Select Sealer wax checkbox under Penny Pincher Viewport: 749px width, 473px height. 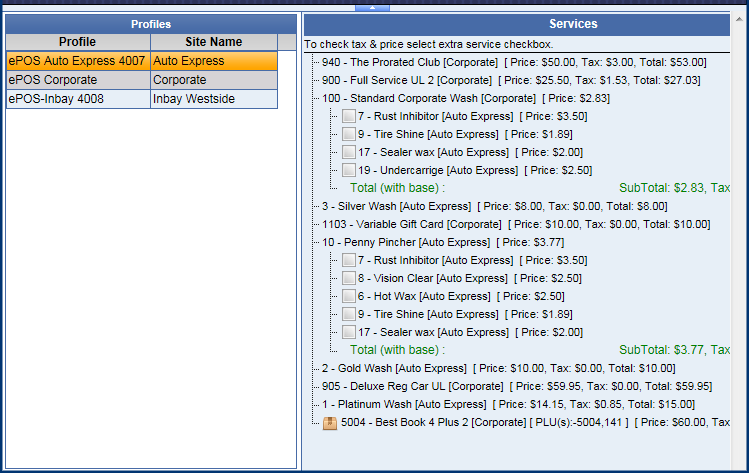point(348,332)
